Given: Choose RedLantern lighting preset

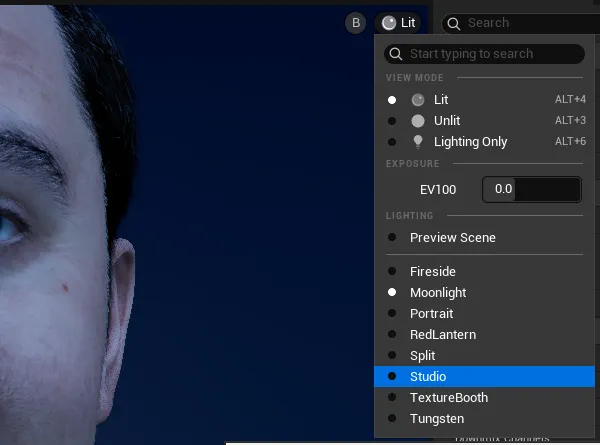Looking at the screenshot, I should point(484,335).
